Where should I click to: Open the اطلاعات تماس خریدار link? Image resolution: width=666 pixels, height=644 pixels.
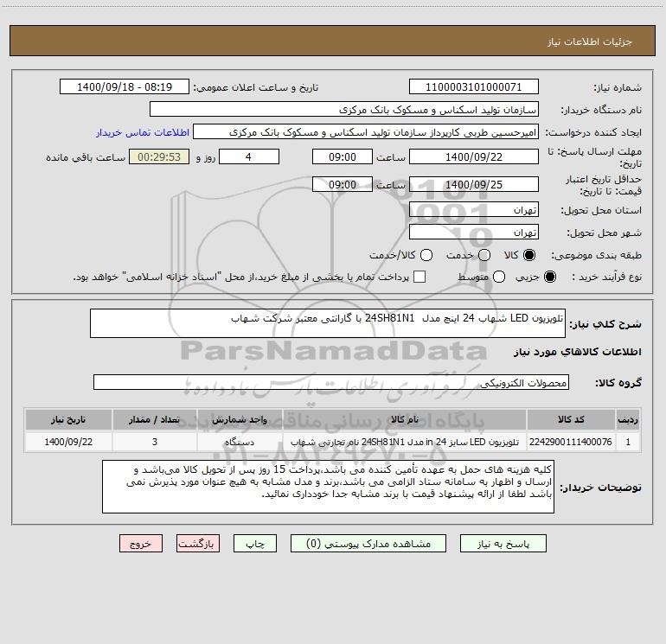coord(143,132)
